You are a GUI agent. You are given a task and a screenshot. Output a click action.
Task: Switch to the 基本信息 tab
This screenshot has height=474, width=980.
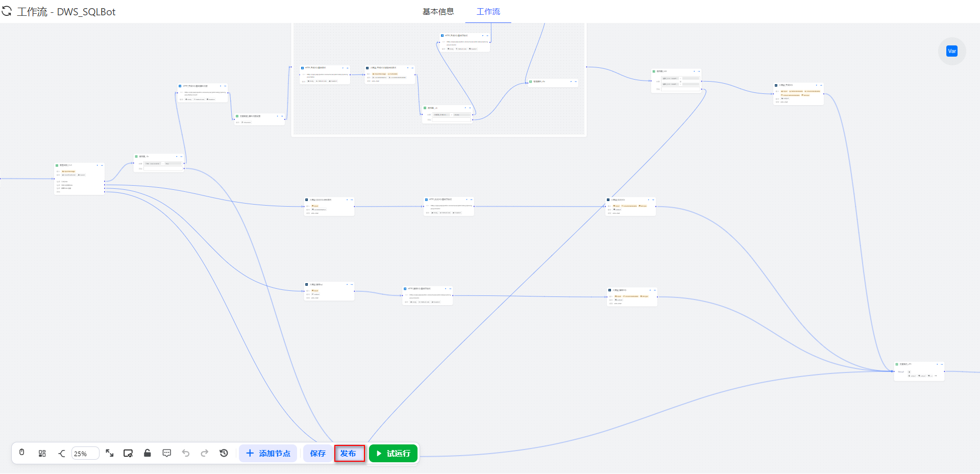pyautogui.click(x=438, y=12)
